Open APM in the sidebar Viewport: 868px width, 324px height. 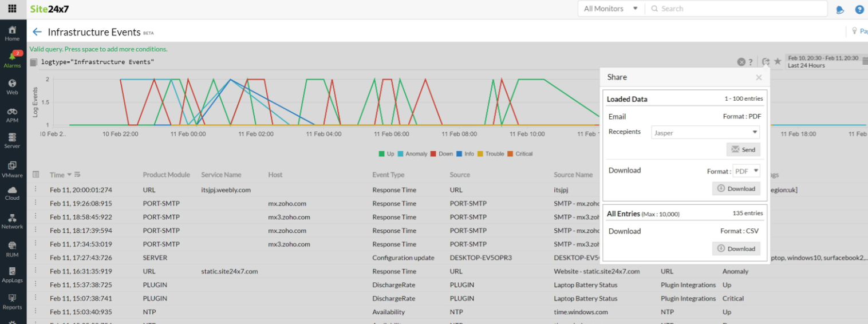[x=12, y=115]
